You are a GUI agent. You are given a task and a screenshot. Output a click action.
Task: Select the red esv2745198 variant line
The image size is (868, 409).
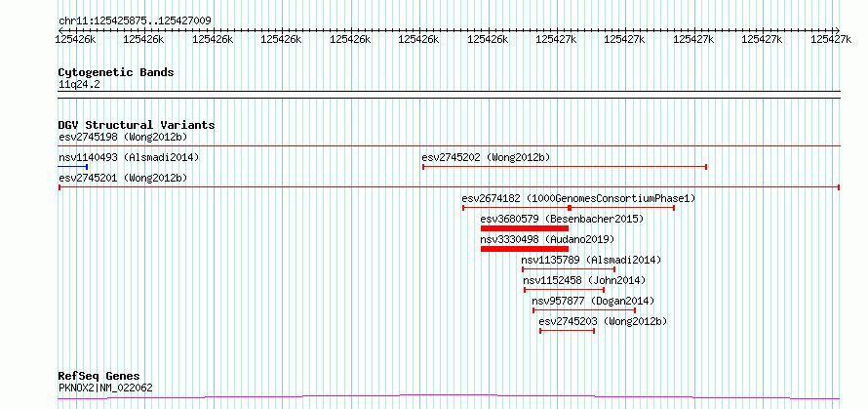[449, 146]
